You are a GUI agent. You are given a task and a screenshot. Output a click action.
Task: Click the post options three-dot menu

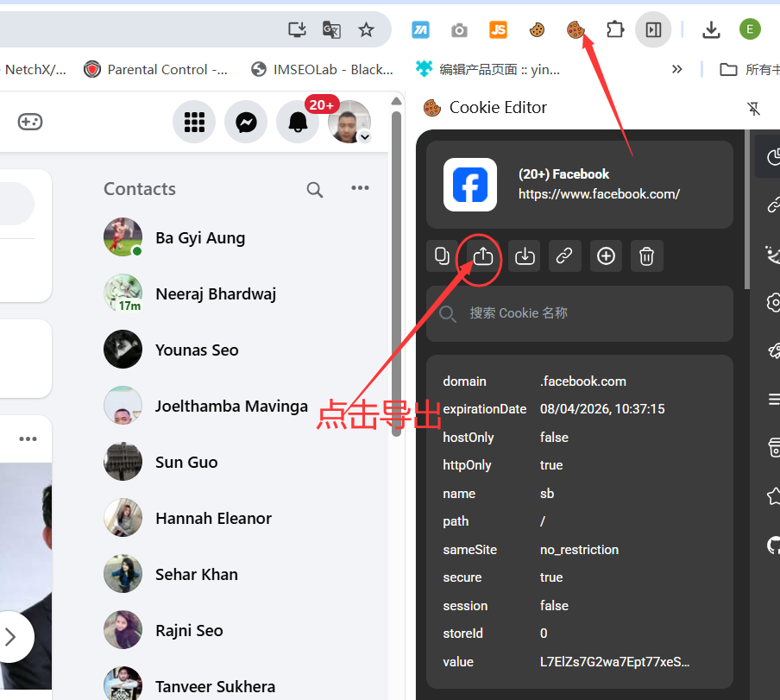[x=28, y=438]
